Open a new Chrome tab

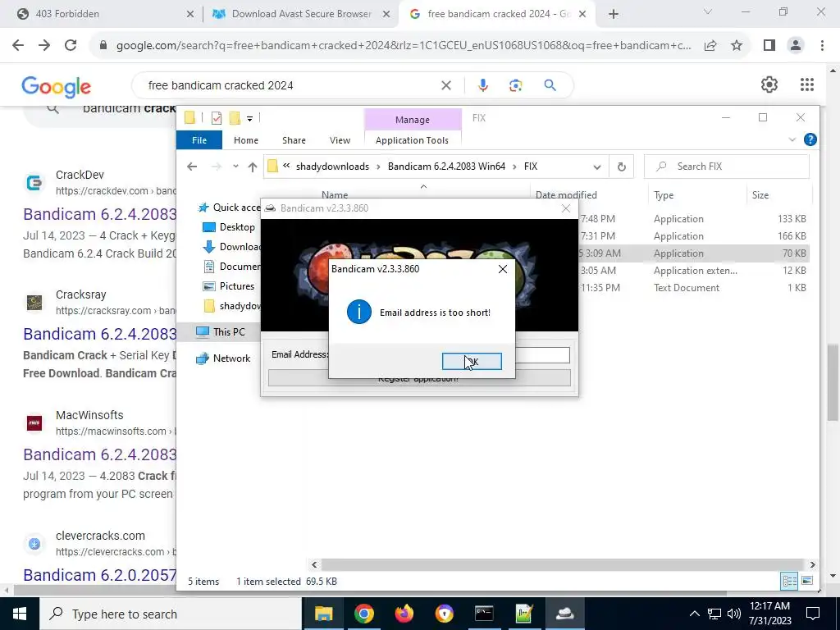click(x=614, y=15)
